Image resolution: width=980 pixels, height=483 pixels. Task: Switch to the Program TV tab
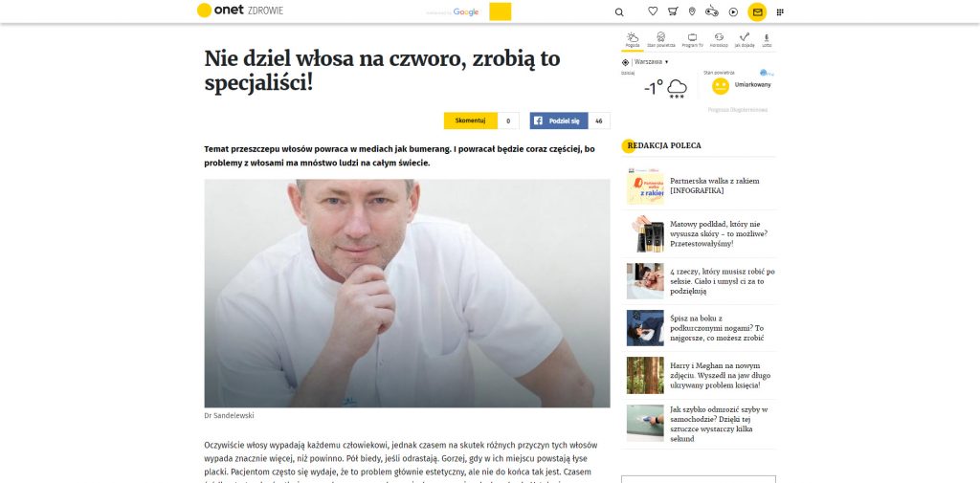coord(692,40)
